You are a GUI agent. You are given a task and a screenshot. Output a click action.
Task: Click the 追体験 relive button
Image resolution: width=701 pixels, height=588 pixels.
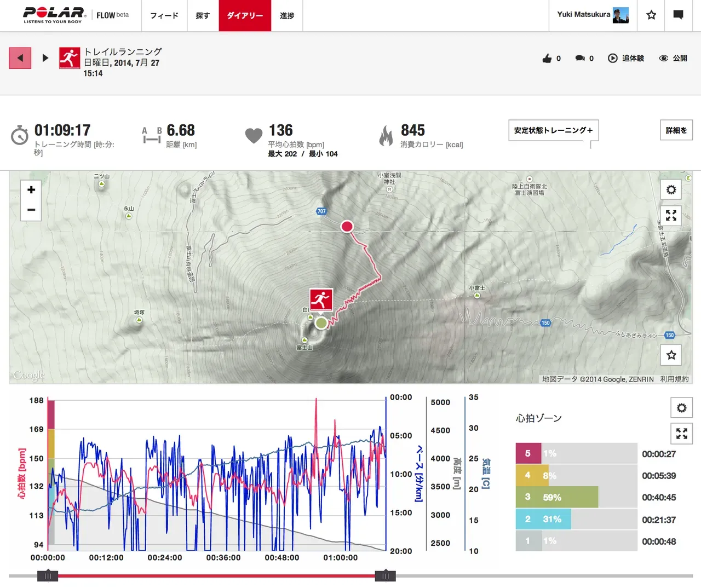tap(626, 59)
